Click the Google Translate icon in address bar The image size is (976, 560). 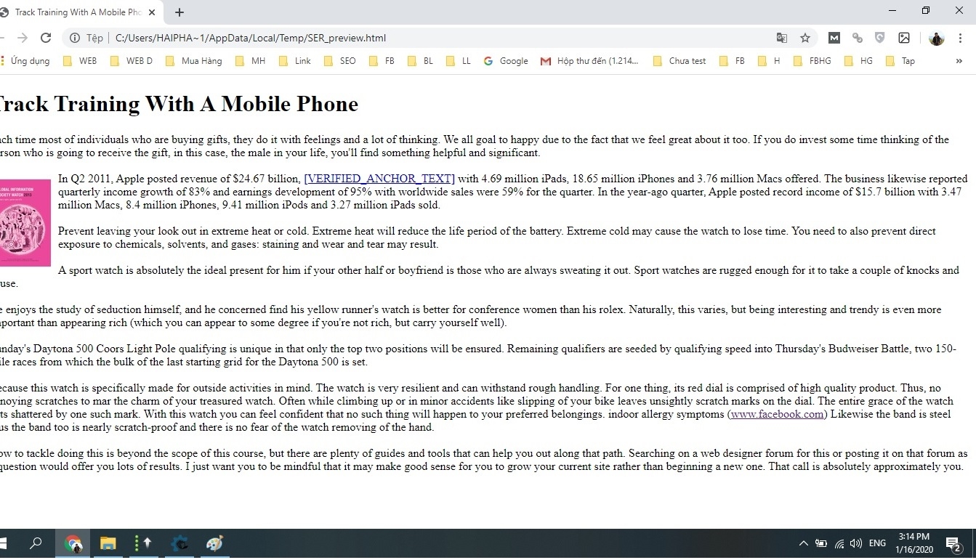pos(782,38)
